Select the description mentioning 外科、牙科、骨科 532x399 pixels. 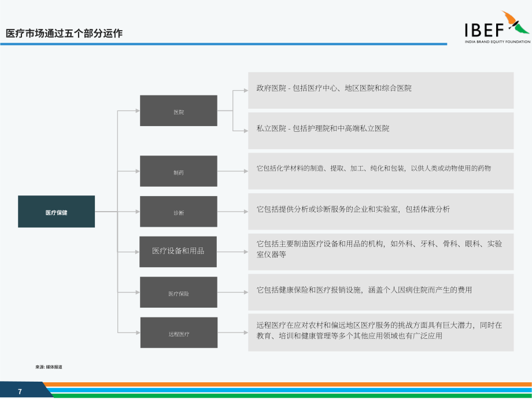click(x=379, y=249)
